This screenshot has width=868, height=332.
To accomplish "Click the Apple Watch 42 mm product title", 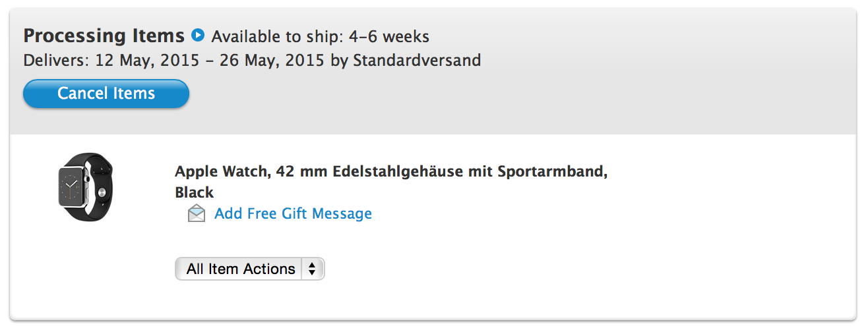I will coord(390,172).
